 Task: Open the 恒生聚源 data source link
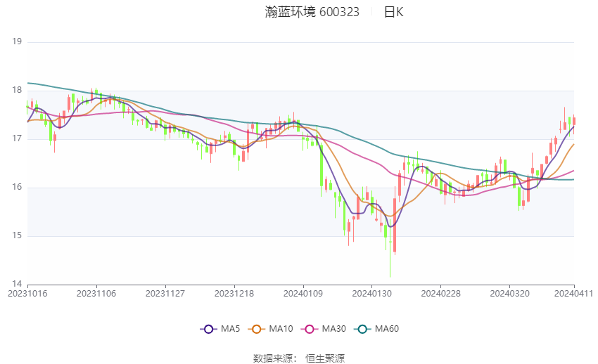pyautogui.click(x=324, y=358)
